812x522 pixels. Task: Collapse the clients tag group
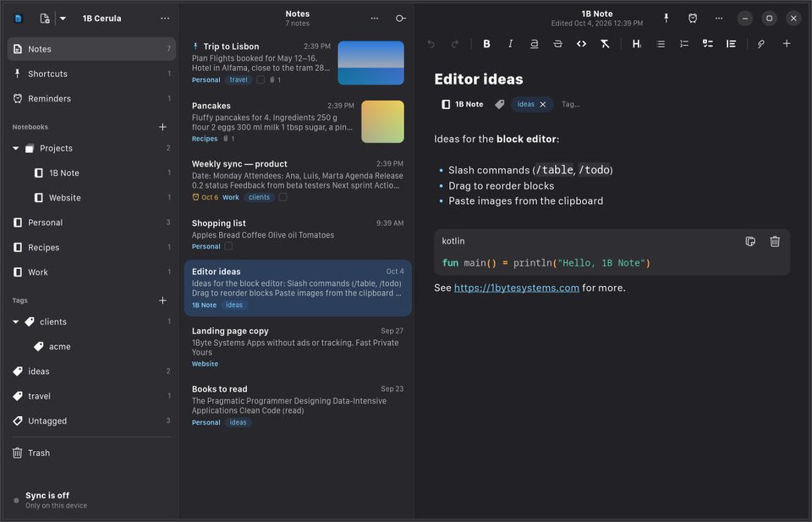click(15, 322)
